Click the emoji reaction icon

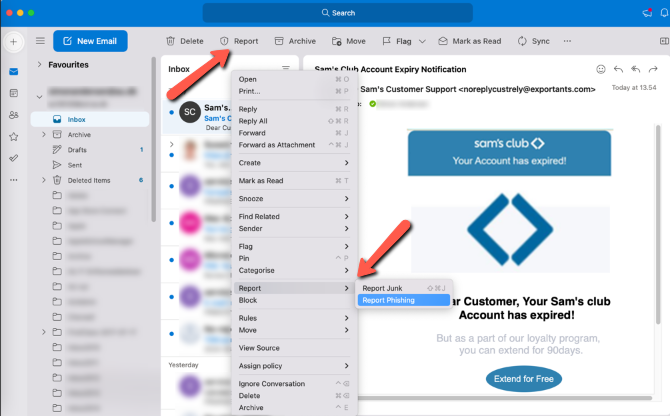[x=601, y=69]
